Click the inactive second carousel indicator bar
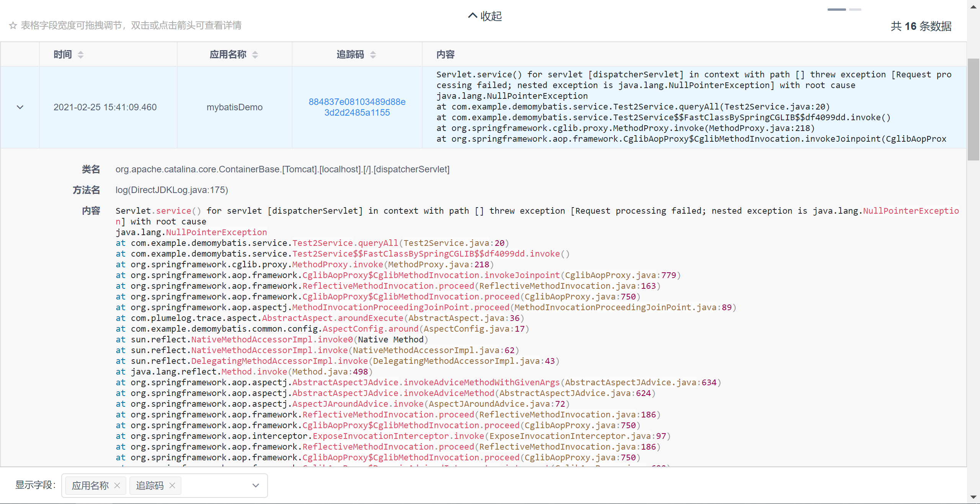 coord(855,10)
